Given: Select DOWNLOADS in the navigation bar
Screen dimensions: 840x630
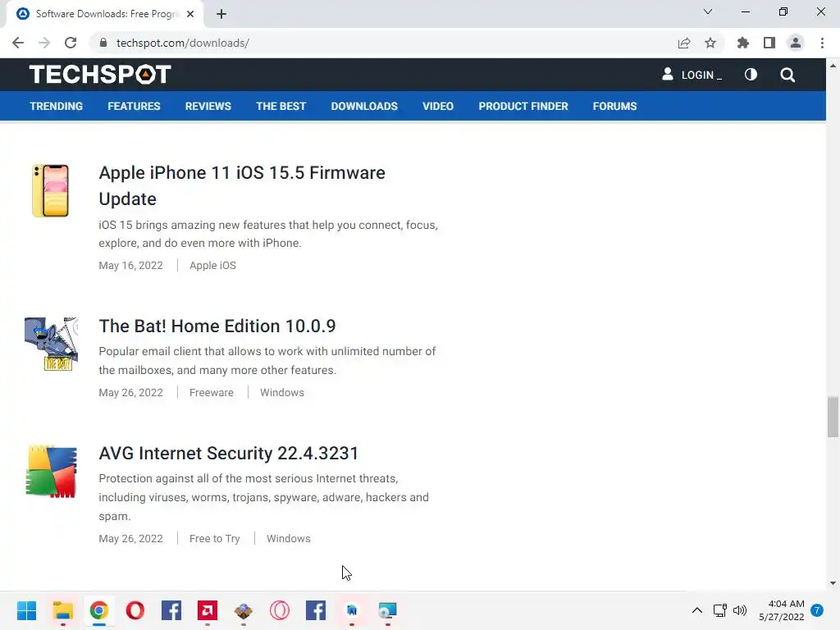Looking at the screenshot, I should 364,106.
